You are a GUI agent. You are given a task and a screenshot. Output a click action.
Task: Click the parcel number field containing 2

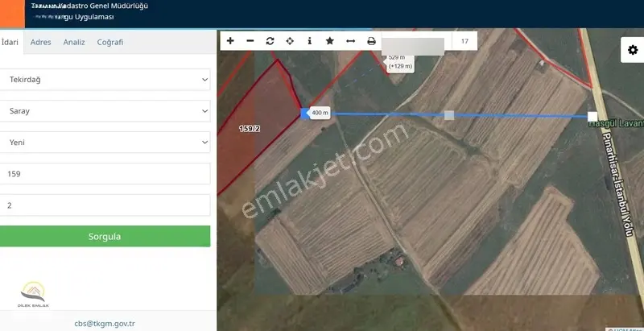(x=105, y=205)
